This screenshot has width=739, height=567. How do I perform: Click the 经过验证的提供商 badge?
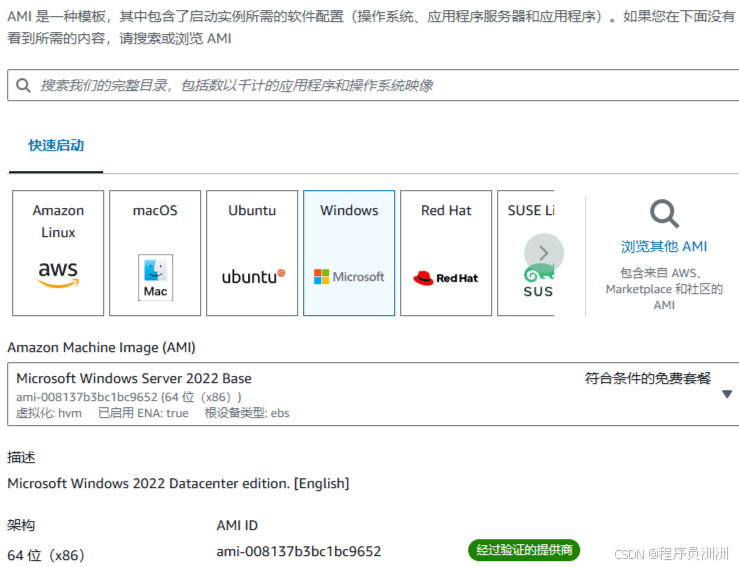pos(524,550)
